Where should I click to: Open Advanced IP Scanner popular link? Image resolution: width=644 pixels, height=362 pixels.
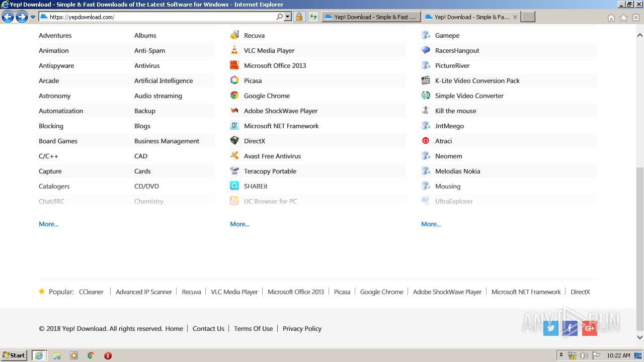144,292
